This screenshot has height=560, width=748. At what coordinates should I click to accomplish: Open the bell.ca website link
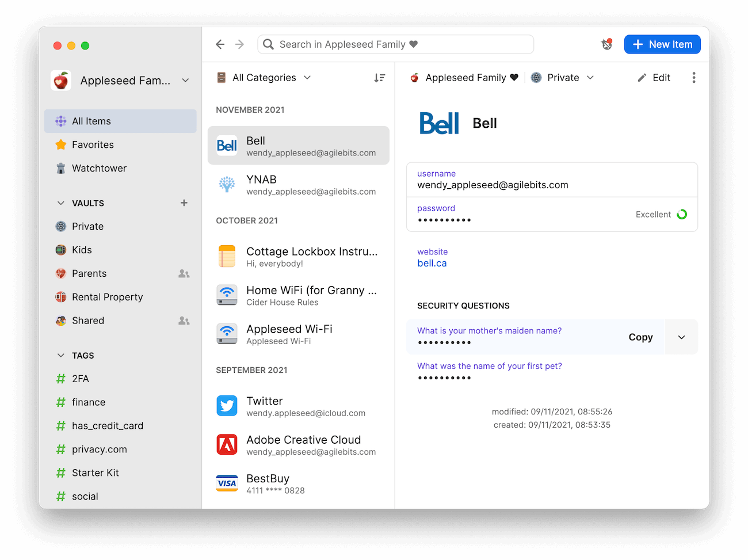tap(432, 263)
